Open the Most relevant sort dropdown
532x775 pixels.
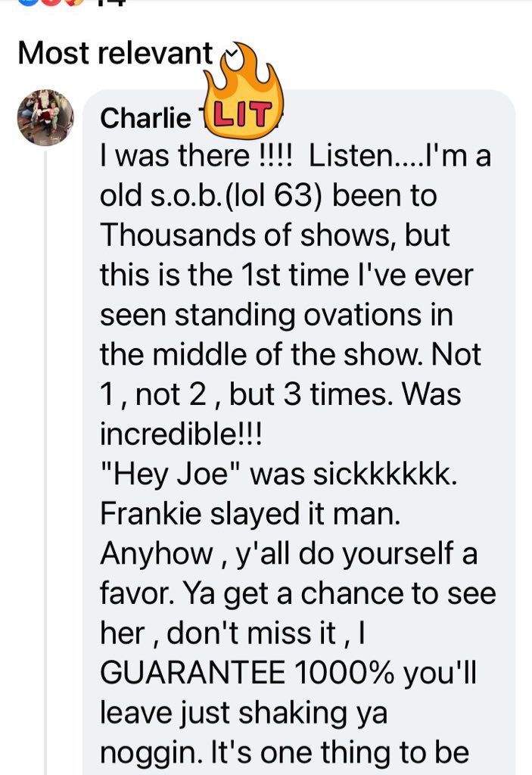[x=115, y=53]
